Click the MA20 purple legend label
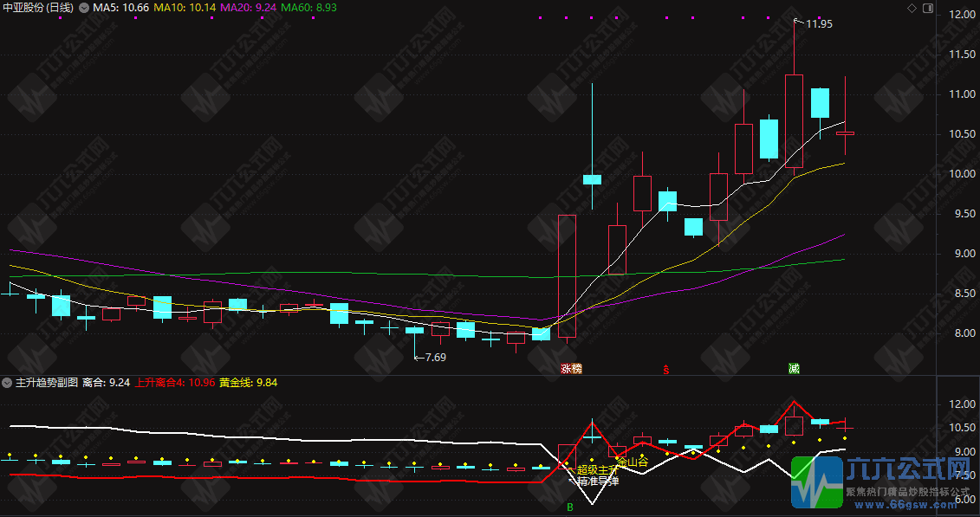The width and height of the screenshot is (980, 517). click(248, 8)
